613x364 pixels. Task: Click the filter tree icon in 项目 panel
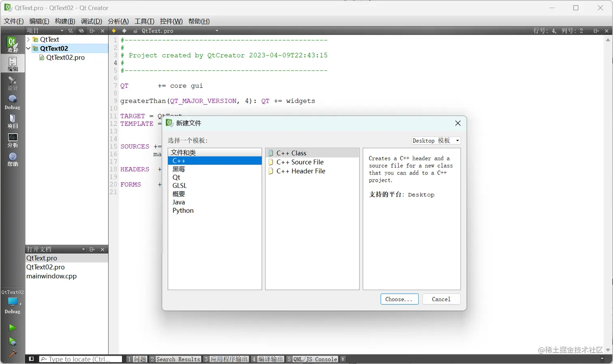pyautogui.click(x=71, y=31)
